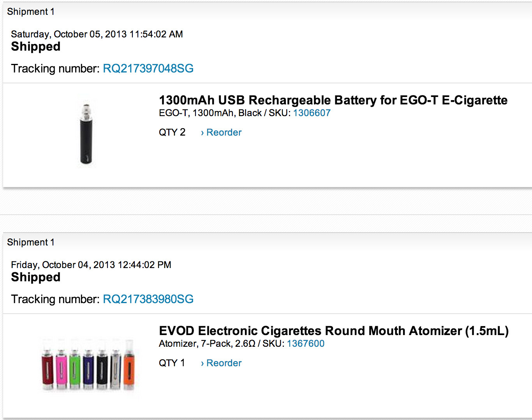Viewport: 532px width, 420px height.
Task: Click the Shipped status under October 04
Action: [36, 277]
